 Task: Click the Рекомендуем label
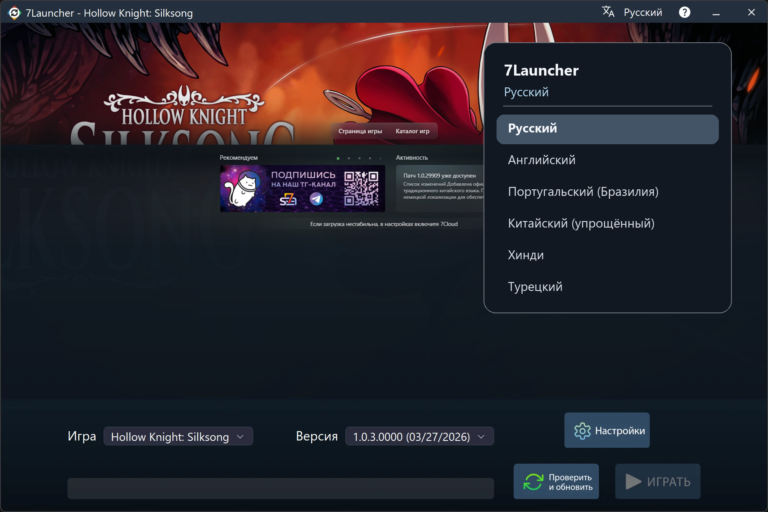239,158
